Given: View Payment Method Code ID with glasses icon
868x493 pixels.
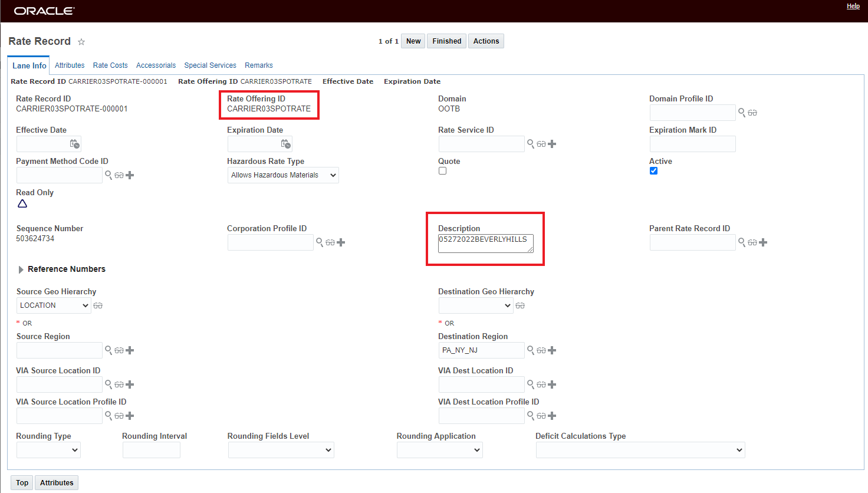Looking at the screenshot, I should pyautogui.click(x=119, y=175).
